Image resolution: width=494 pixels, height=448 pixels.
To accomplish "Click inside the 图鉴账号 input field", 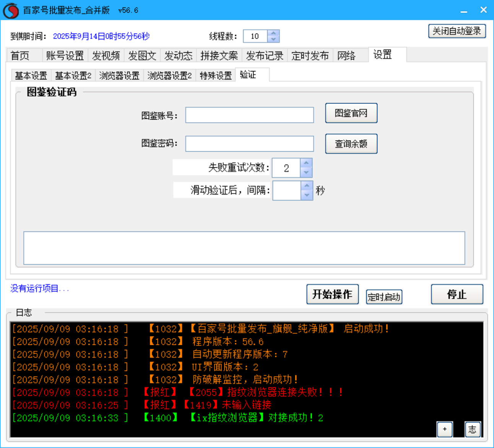I will 249,115.
